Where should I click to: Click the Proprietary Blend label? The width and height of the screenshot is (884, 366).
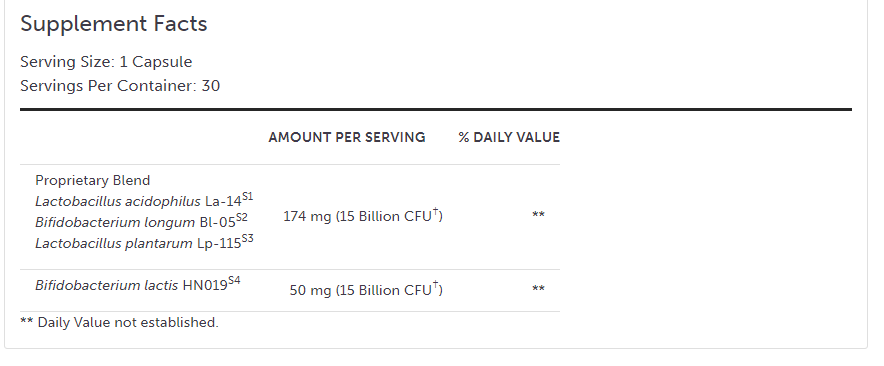92,180
